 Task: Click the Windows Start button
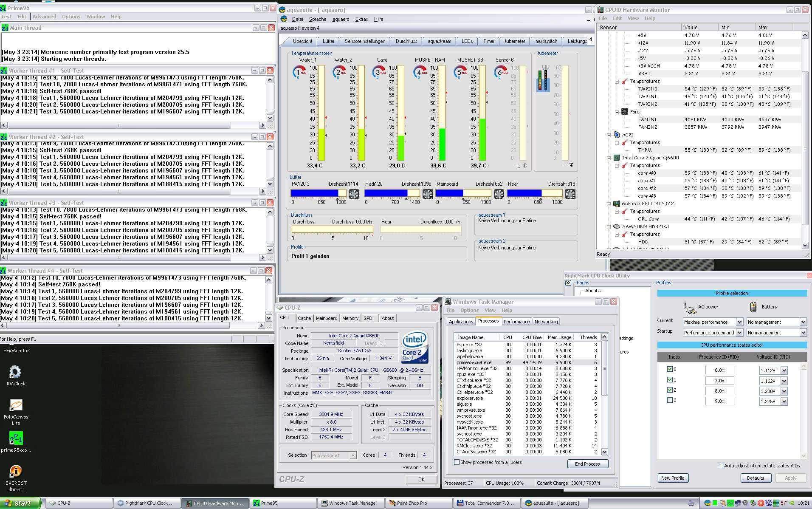click(x=20, y=503)
